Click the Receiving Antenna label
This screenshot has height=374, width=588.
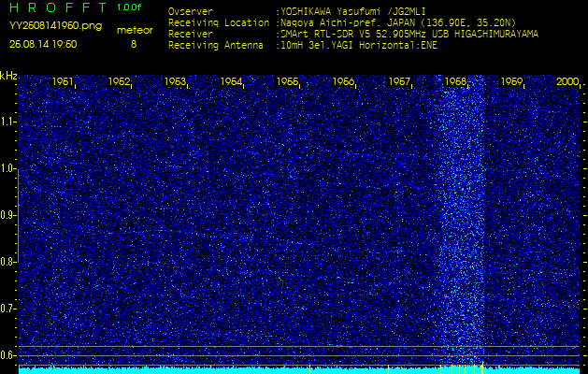[216, 46]
